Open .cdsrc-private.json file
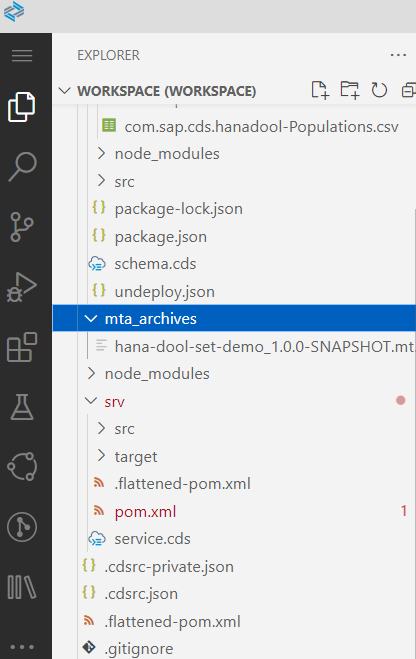This screenshot has width=416, height=659. click(169, 567)
